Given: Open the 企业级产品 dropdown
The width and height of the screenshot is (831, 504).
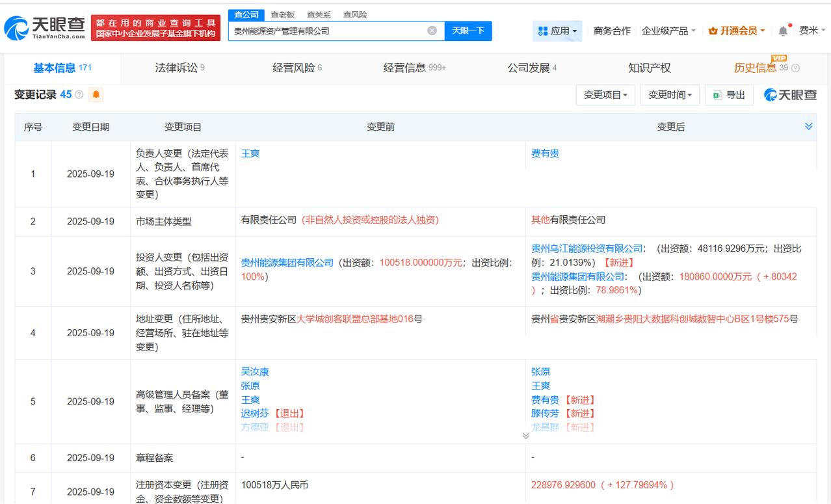Looking at the screenshot, I should click(668, 31).
